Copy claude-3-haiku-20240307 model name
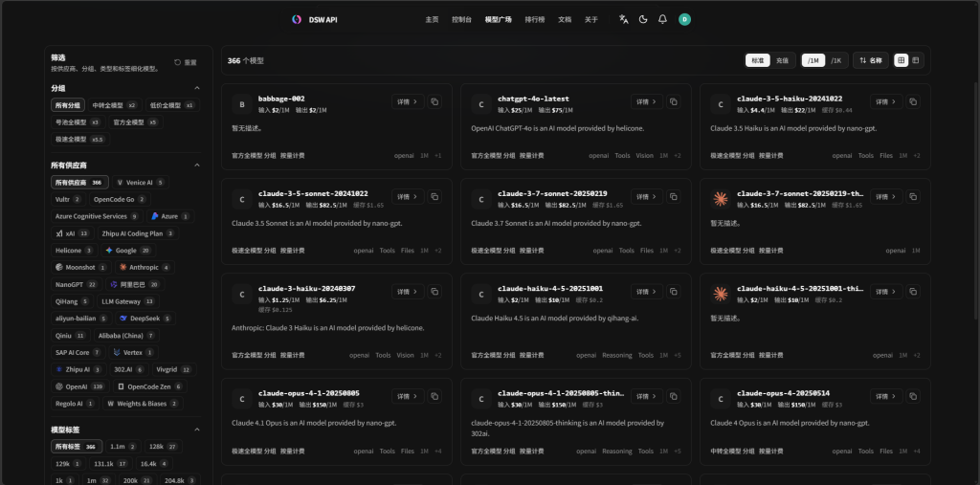 [434, 291]
